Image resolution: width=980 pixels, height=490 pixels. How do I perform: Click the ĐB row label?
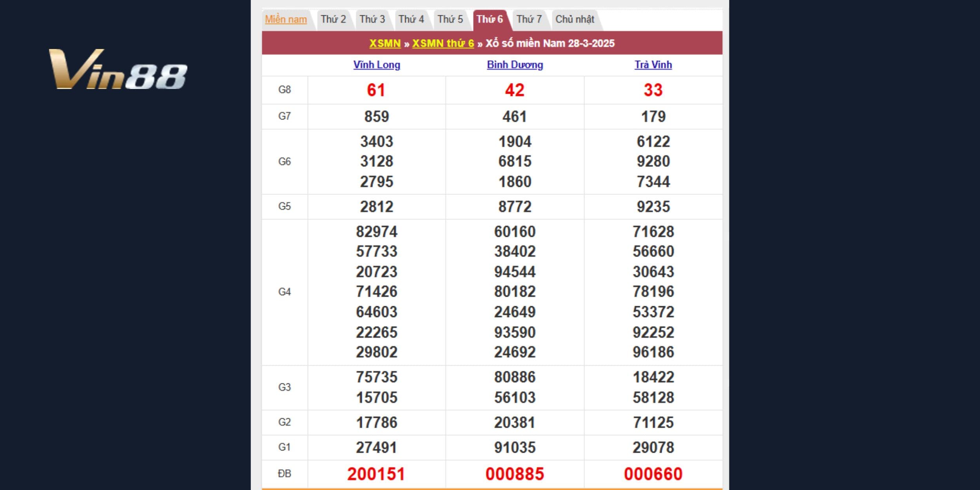coord(285,474)
